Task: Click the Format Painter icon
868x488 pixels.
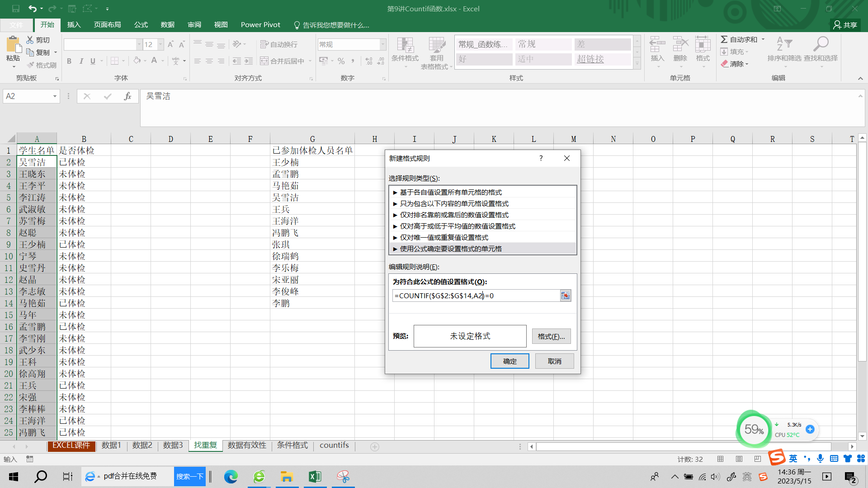Action: 31,65
